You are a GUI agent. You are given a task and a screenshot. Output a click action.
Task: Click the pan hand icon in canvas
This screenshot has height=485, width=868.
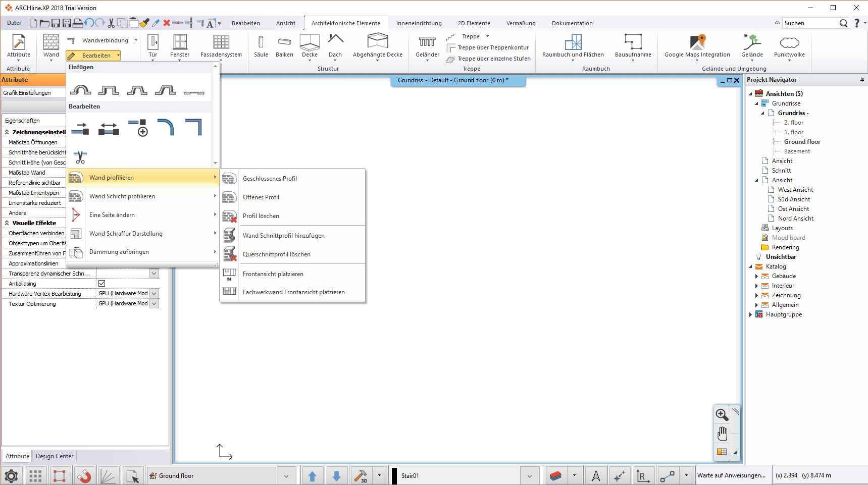tap(722, 433)
